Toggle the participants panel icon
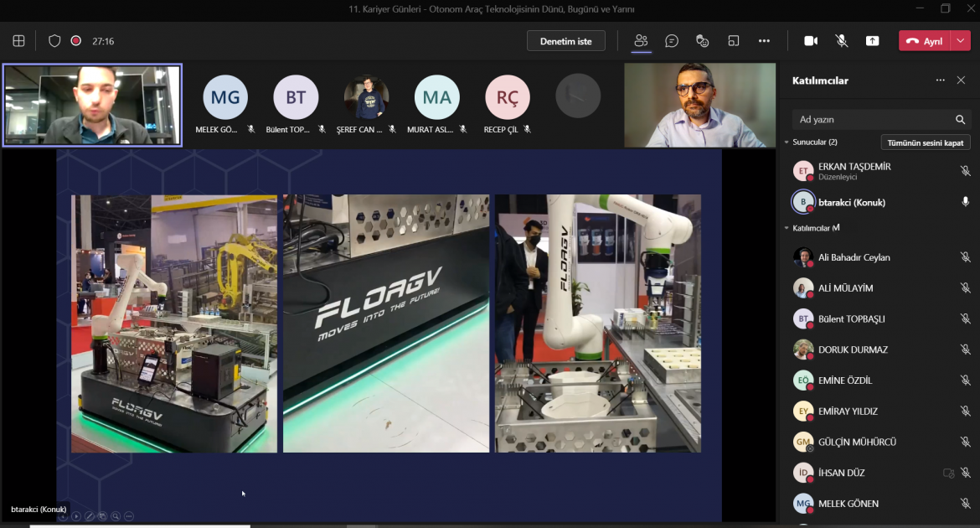 coord(641,41)
